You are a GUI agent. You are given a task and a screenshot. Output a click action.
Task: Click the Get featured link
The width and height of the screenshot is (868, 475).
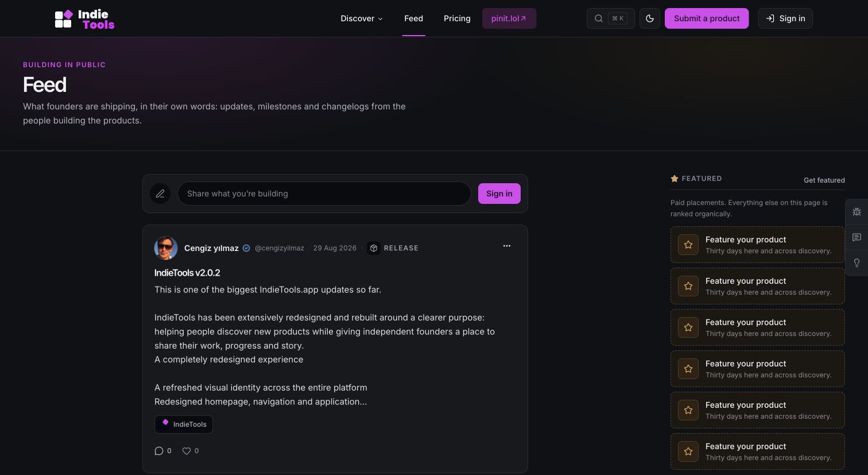click(x=824, y=180)
